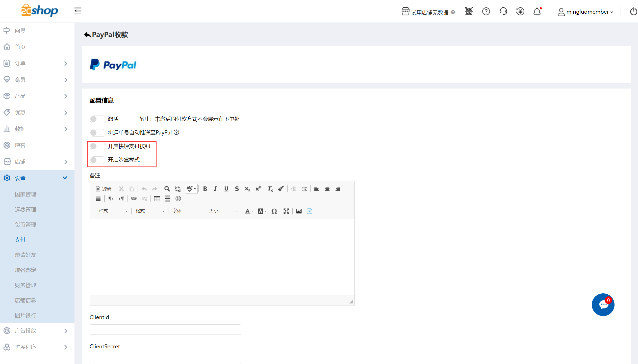
Task: Align text right in editor
Action: 338,189
